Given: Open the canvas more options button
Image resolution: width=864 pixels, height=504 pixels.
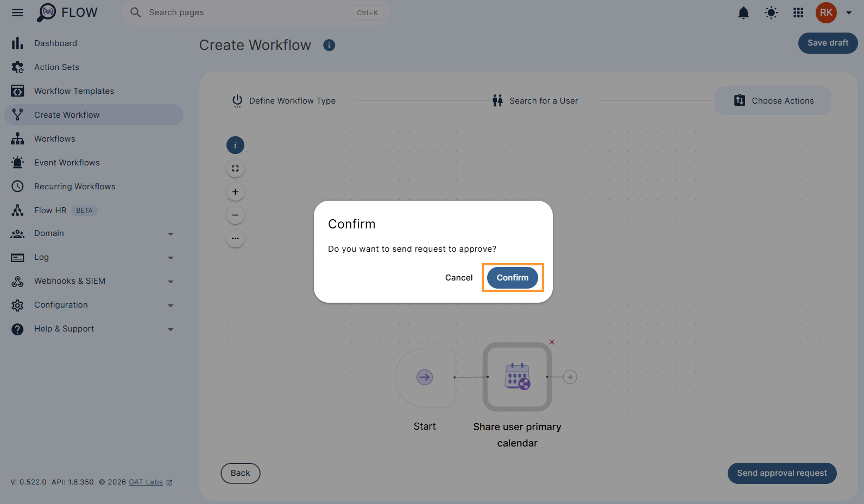Looking at the screenshot, I should 235,239.
